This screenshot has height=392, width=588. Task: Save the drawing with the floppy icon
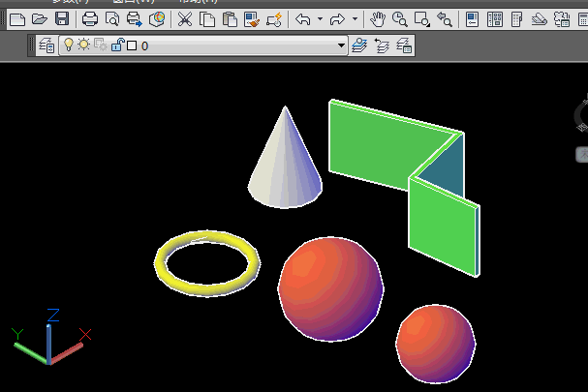(62, 18)
